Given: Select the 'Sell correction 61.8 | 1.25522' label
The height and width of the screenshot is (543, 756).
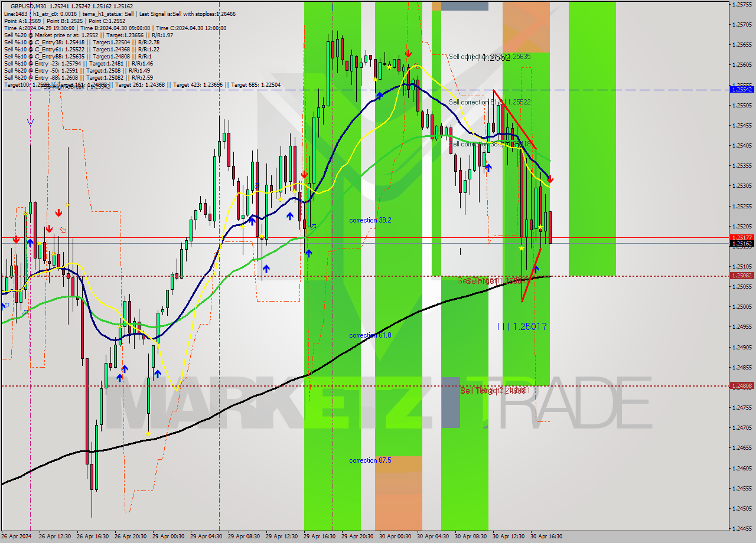Looking at the screenshot, I should 490,102.
